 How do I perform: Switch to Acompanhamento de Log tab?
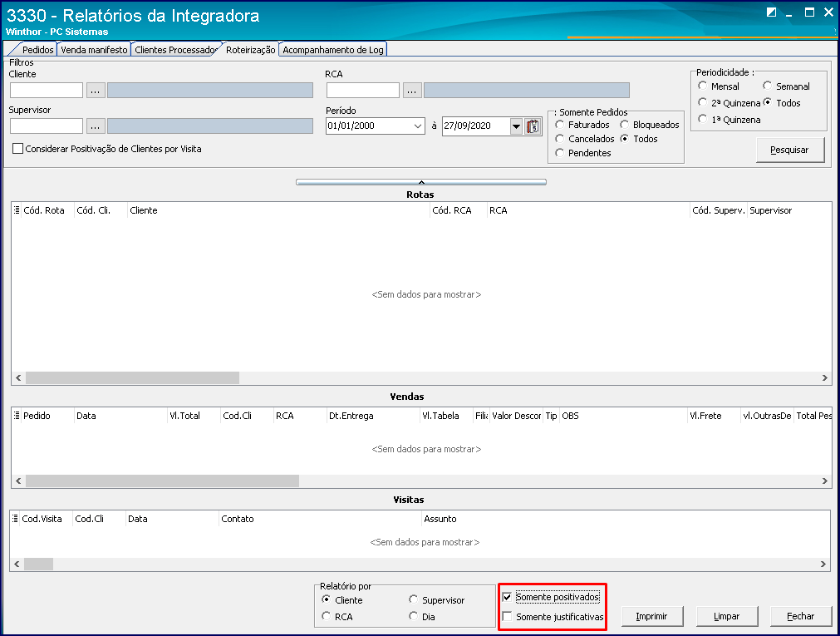[332, 49]
